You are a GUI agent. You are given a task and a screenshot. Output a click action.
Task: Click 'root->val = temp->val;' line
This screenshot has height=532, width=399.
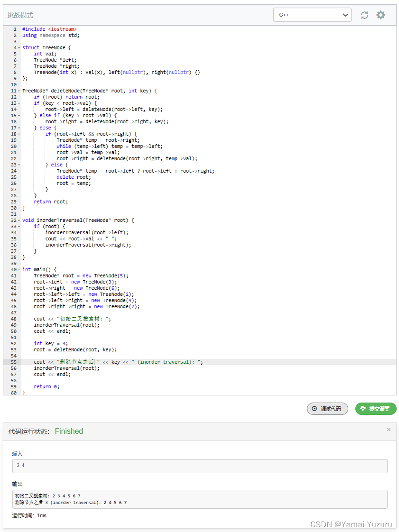point(88,152)
